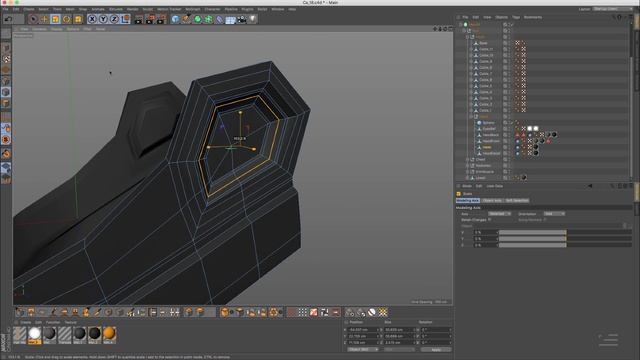The image size is (640, 360).
Task: Switch to Texture mode in left palette
Action: (6, 59)
